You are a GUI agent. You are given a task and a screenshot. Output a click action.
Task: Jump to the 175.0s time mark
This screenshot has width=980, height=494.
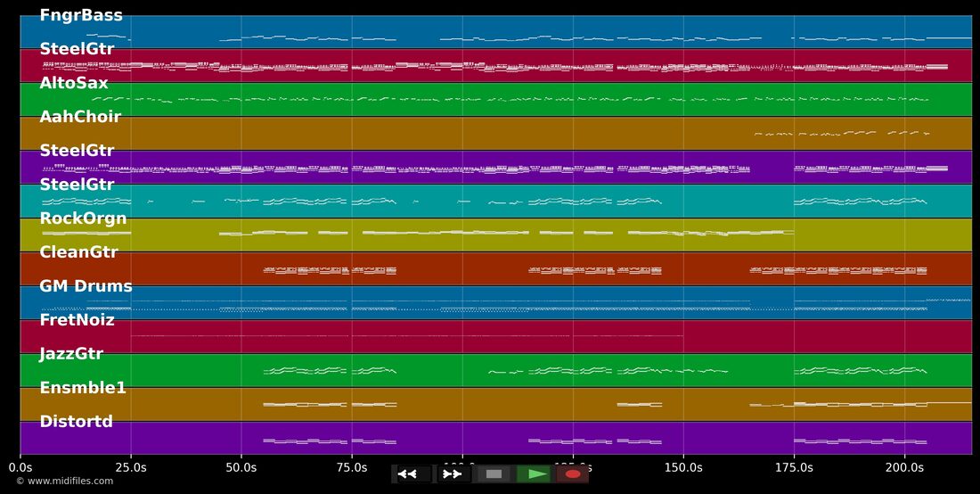click(794, 467)
